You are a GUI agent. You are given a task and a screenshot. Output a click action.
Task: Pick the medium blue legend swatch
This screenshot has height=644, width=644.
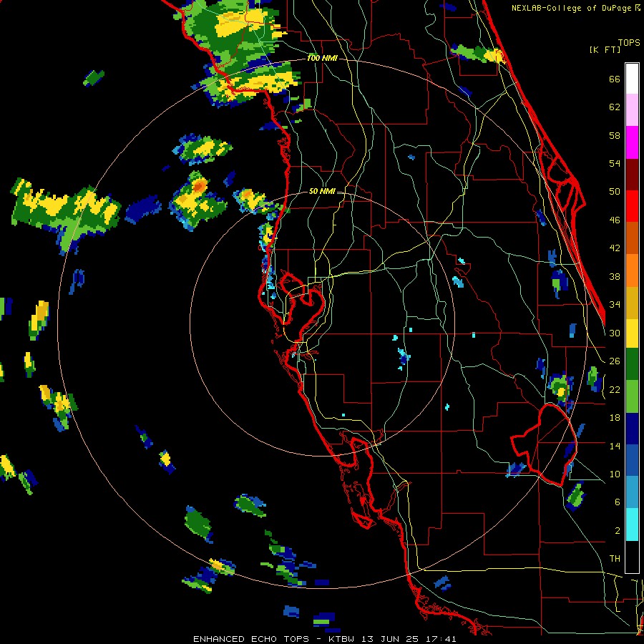pos(632,460)
